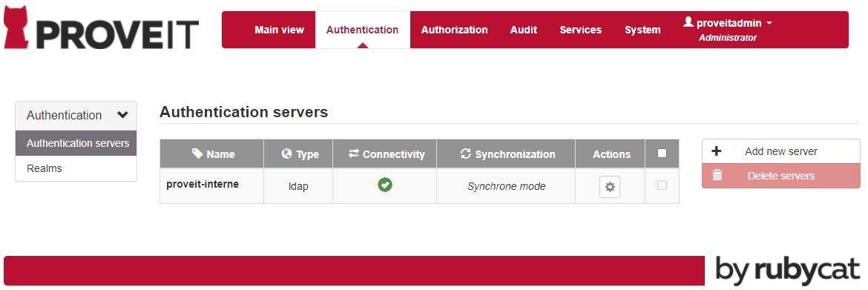Open the Authorization tab
Image resolution: width=868 pixels, height=290 pixels.
[455, 30]
